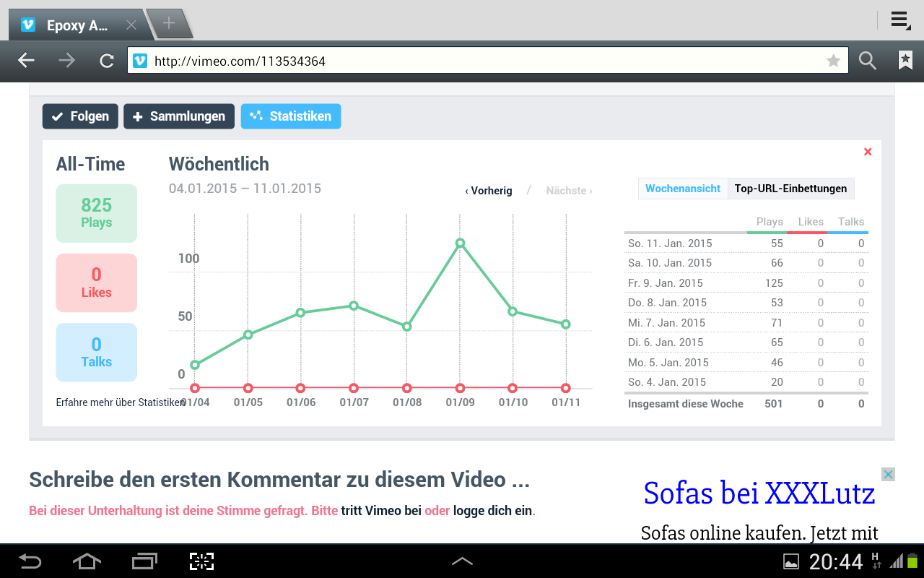Click the date range 04.01.2015 – 11.01.2015

pos(245,189)
